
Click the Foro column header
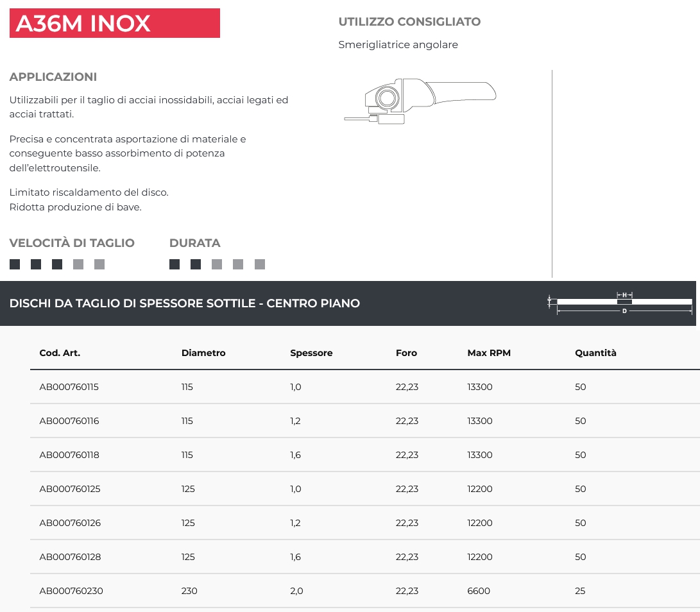tap(406, 353)
